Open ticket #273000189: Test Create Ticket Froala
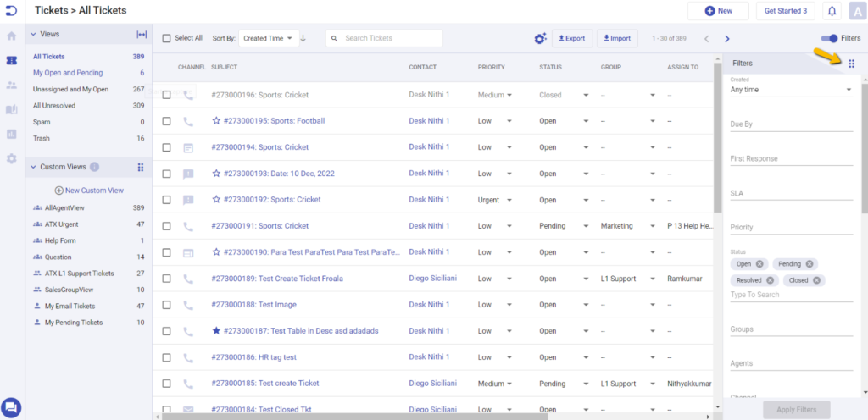 [277, 279]
